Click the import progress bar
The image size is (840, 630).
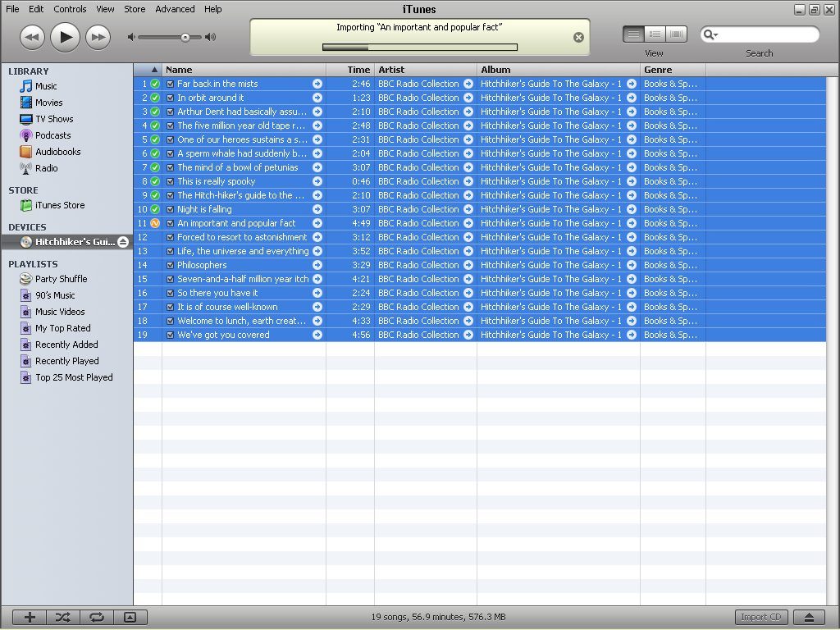[x=419, y=47]
